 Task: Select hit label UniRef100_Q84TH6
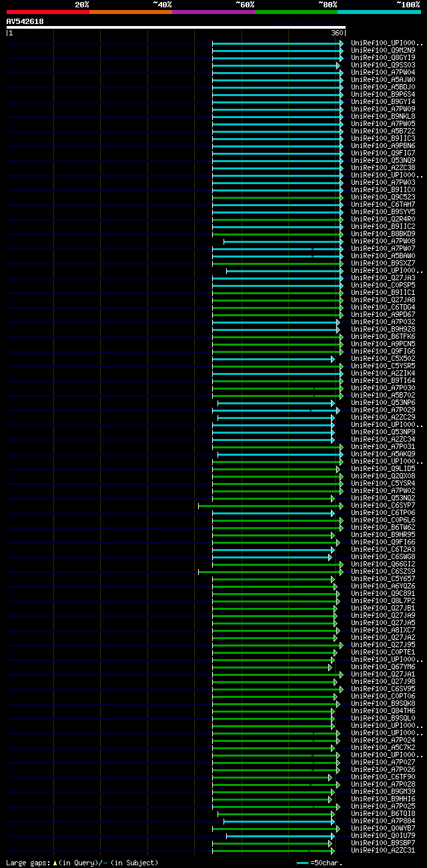point(383,711)
